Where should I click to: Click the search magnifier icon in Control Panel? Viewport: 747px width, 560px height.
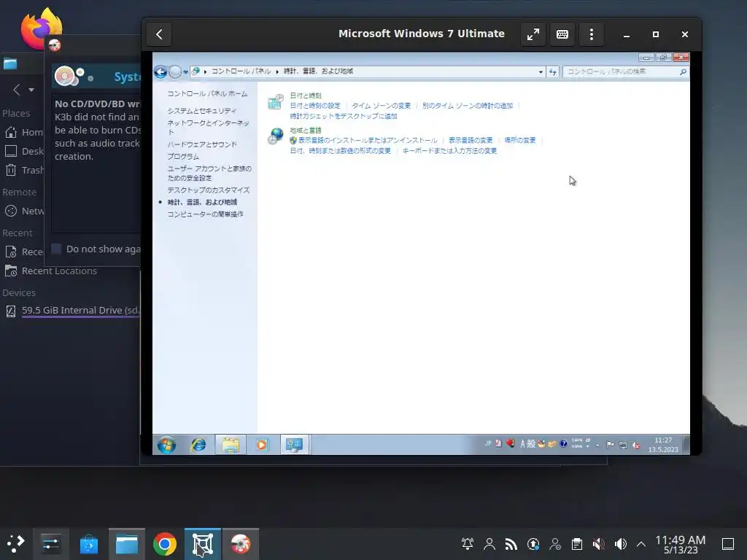[683, 72]
